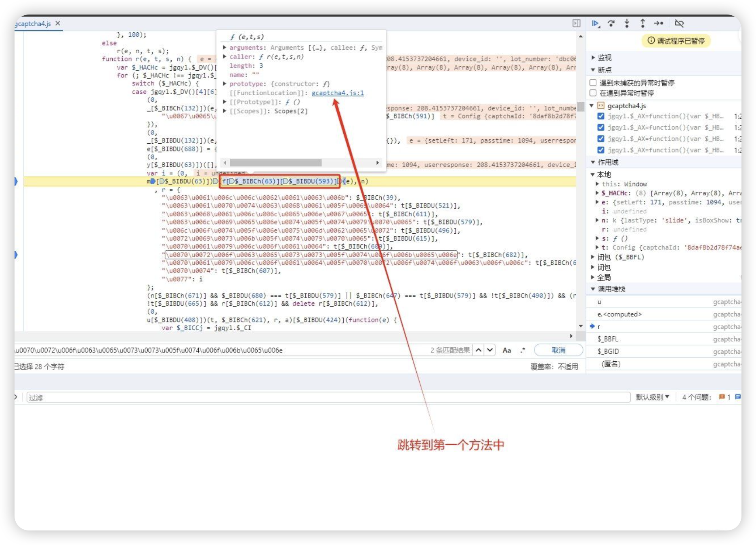
Task: Select the gcaptcha4.js file tab
Action: point(33,23)
